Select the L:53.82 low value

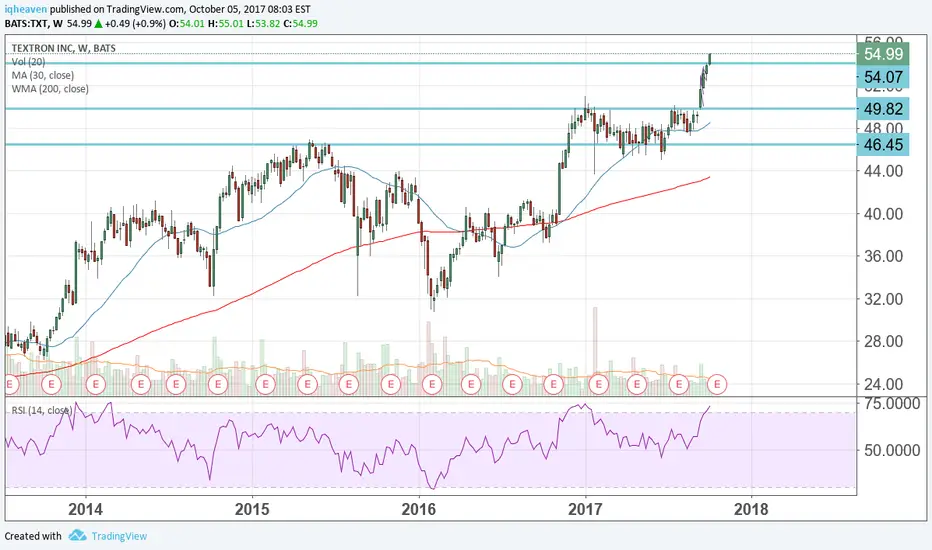pos(263,24)
